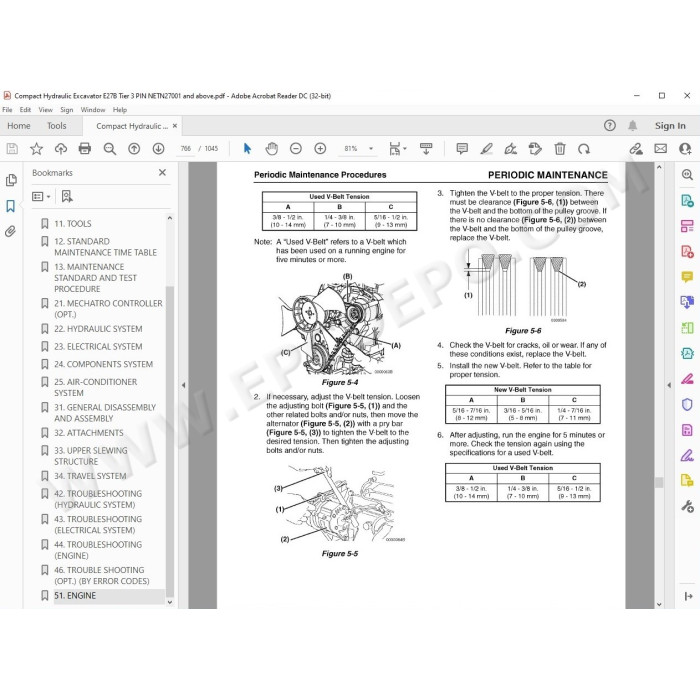Open the Window menu
The height and width of the screenshot is (700, 700).
click(93, 110)
